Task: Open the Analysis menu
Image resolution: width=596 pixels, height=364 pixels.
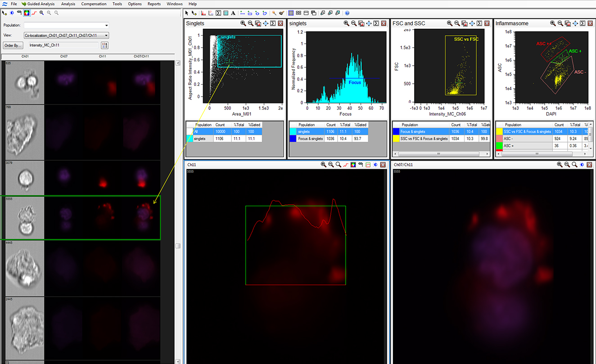Action: 68,4
